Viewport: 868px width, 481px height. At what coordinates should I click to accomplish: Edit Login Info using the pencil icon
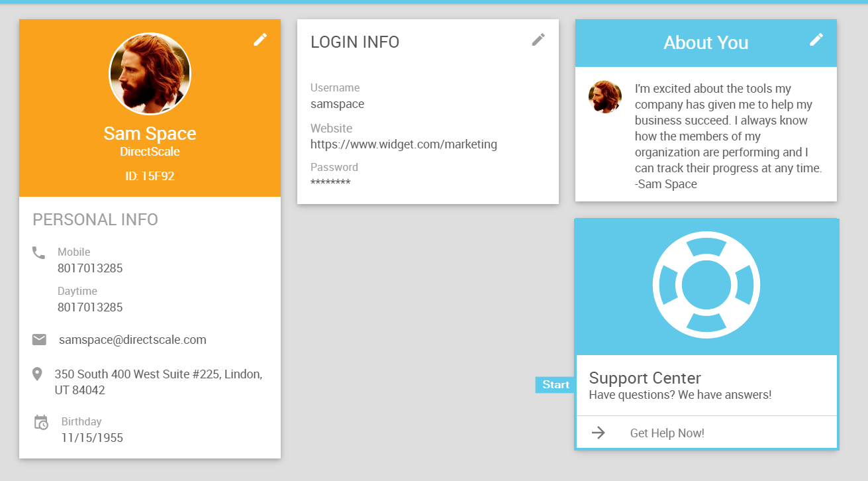point(538,40)
